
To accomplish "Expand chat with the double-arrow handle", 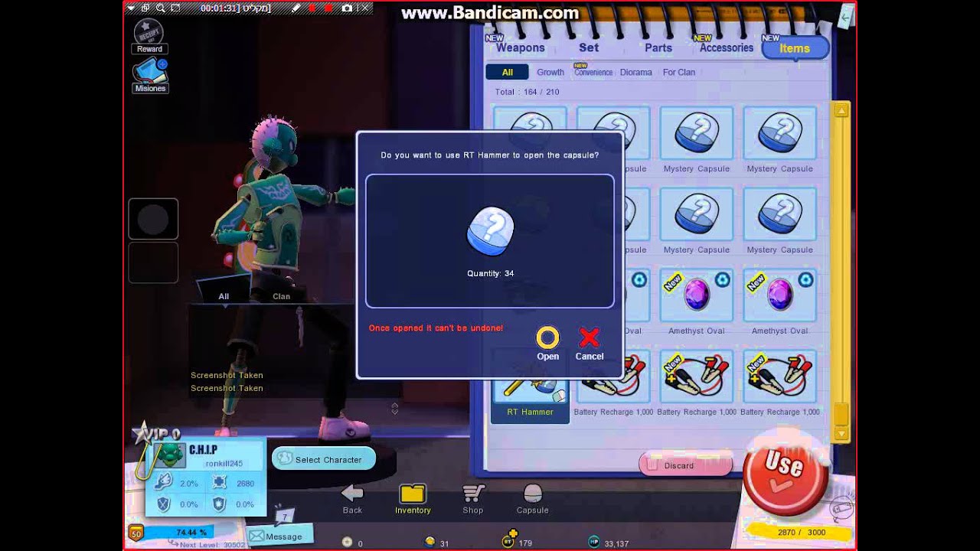I will [394, 409].
